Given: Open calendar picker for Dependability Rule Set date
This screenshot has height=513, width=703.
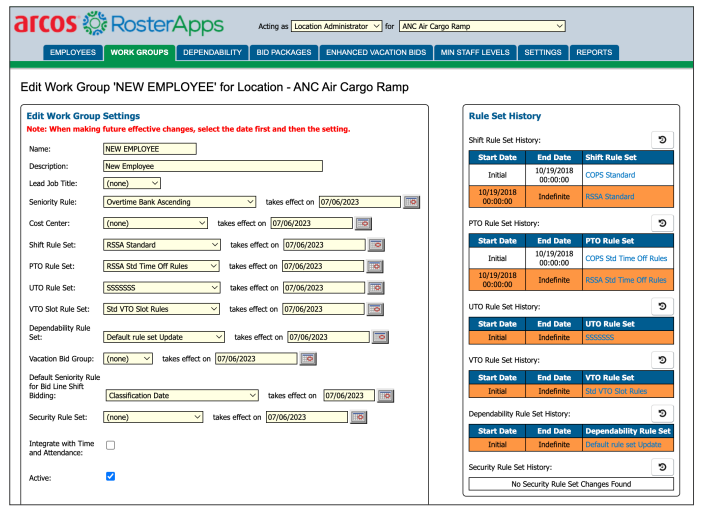Looking at the screenshot, I should [380, 337].
